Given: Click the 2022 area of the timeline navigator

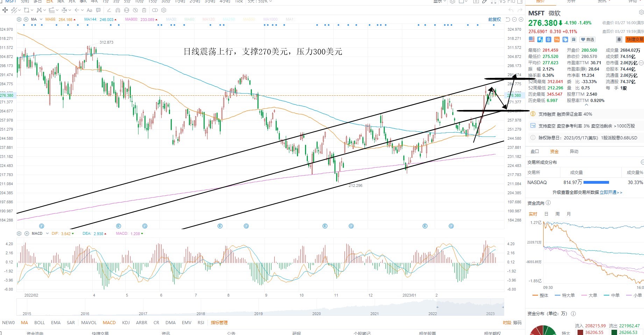Looking at the screenshot, I should [x=433, y=313].
